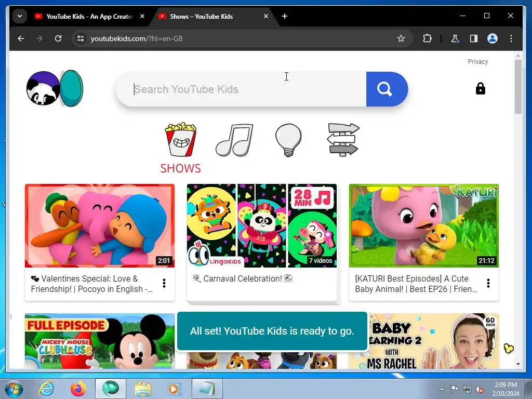Open the clock showing 2:09 PM
532x399 pixels.
click(x=505, y=389)
